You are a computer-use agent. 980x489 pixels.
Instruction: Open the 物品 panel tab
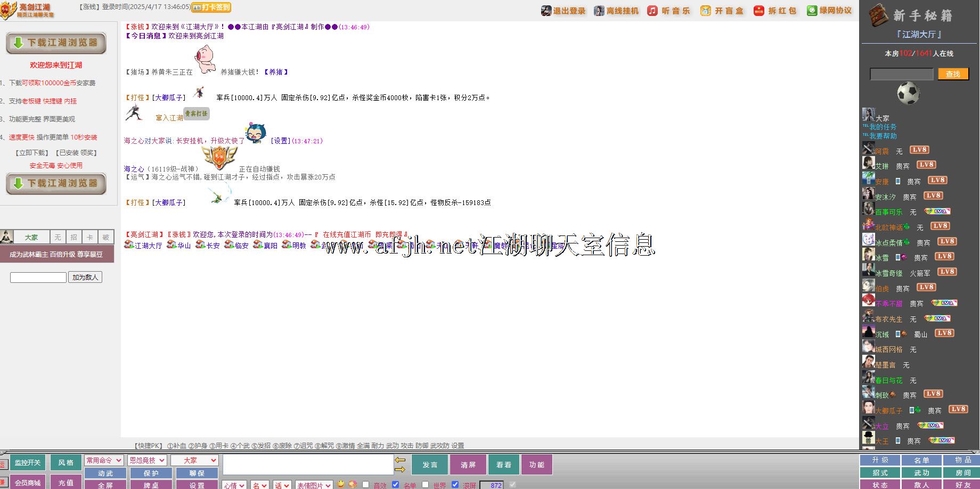pos(963,460)
